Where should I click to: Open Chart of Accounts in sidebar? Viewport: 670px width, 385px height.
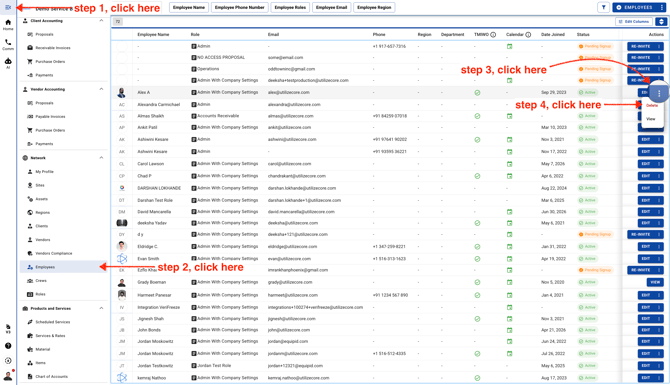(52, 376)
